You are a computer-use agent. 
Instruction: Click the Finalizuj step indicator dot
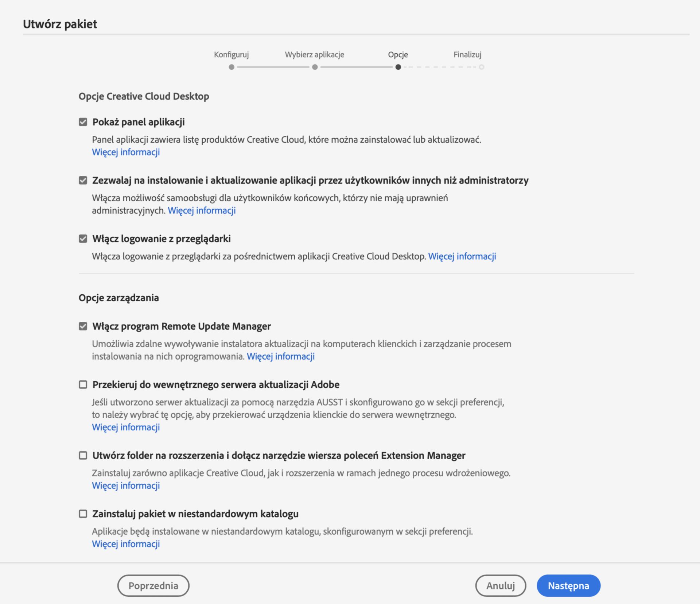[482, 67]
